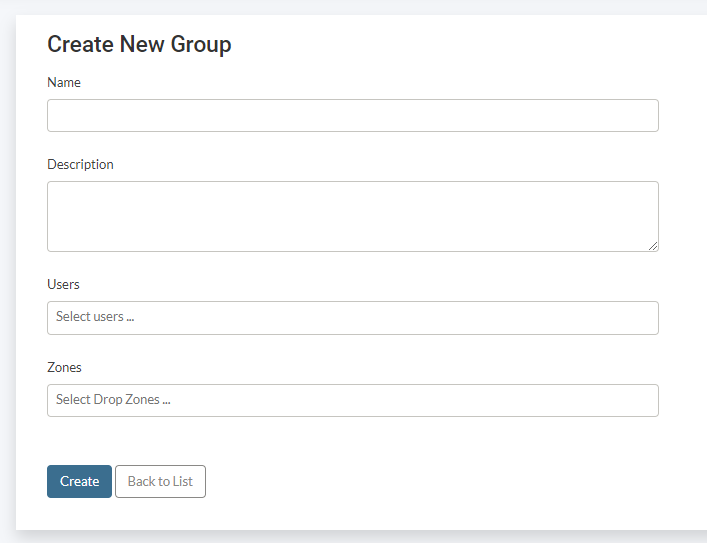707x543 pixels.
Task: Click the Description field label
Action: coord(80,164)
